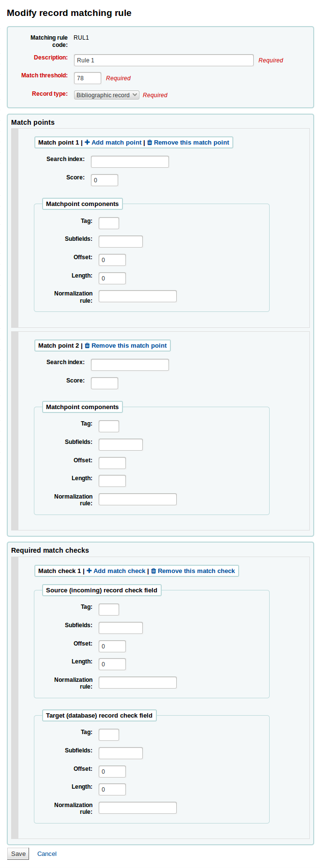Click trash icon in Match point 1 header

pyautogui.click(x=150, y=143)
